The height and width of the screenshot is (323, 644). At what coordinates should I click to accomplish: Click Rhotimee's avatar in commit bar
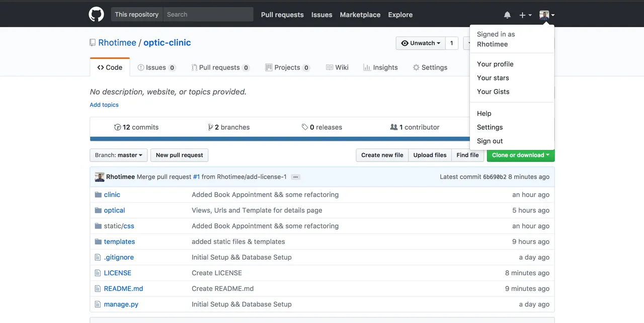100,177
